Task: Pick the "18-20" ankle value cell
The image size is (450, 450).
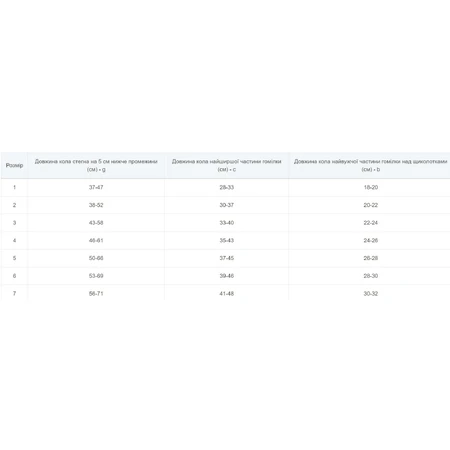Action: [x=370, y=187]
